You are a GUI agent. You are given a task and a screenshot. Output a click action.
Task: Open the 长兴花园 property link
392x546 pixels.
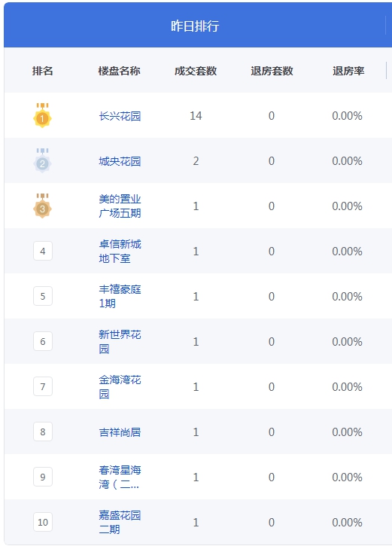[120, 116]
